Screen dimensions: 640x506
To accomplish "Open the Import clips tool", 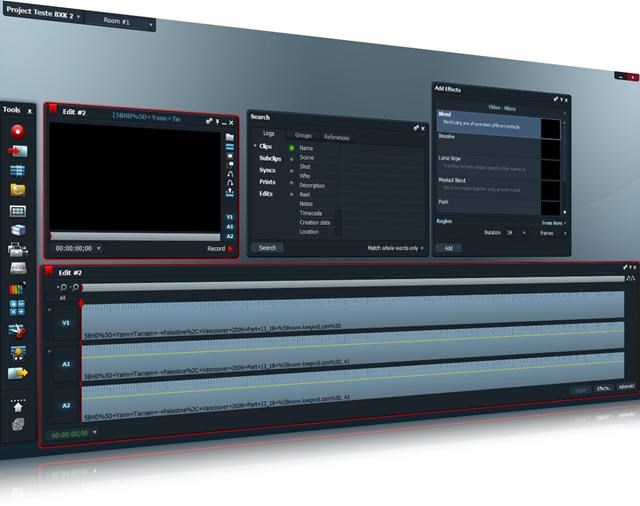I will coord(18,151).
